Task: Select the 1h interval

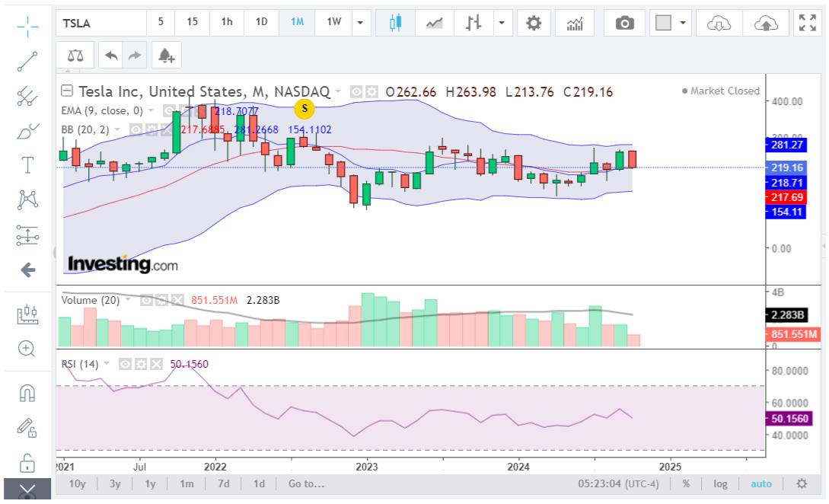Action: pos(227,22)
